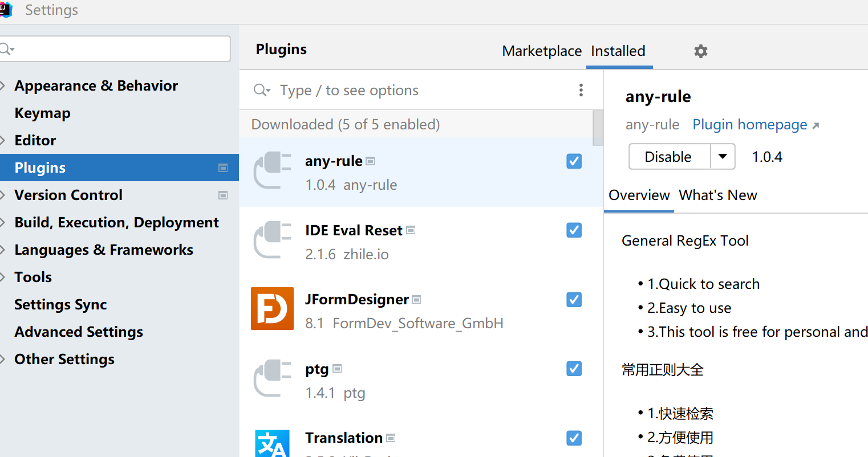The image size is (868, 457).
Task: Click the IntelliJ logo in the title bar
Action: pyautogui.click(x=6, y=10)
